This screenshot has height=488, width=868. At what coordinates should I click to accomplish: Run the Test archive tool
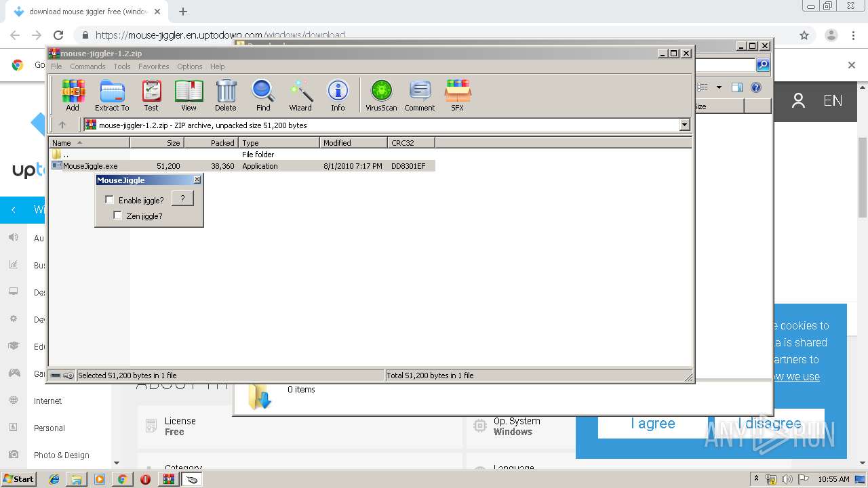point(151,95)
